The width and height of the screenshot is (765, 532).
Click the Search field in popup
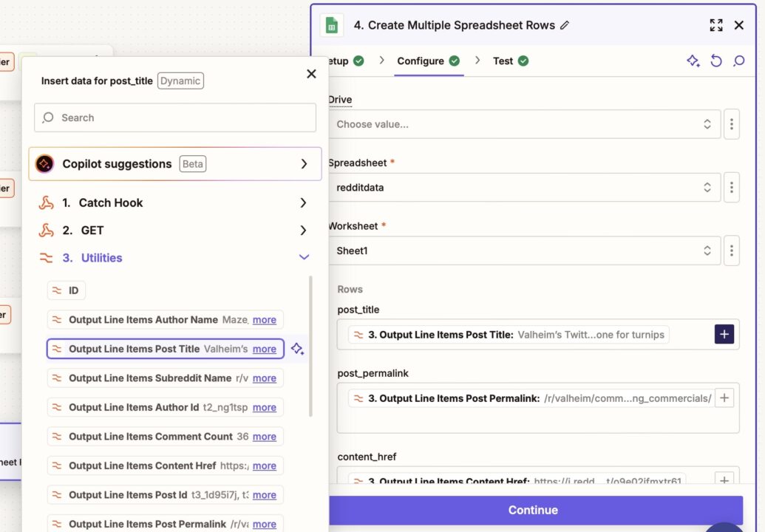pos(175,117)
